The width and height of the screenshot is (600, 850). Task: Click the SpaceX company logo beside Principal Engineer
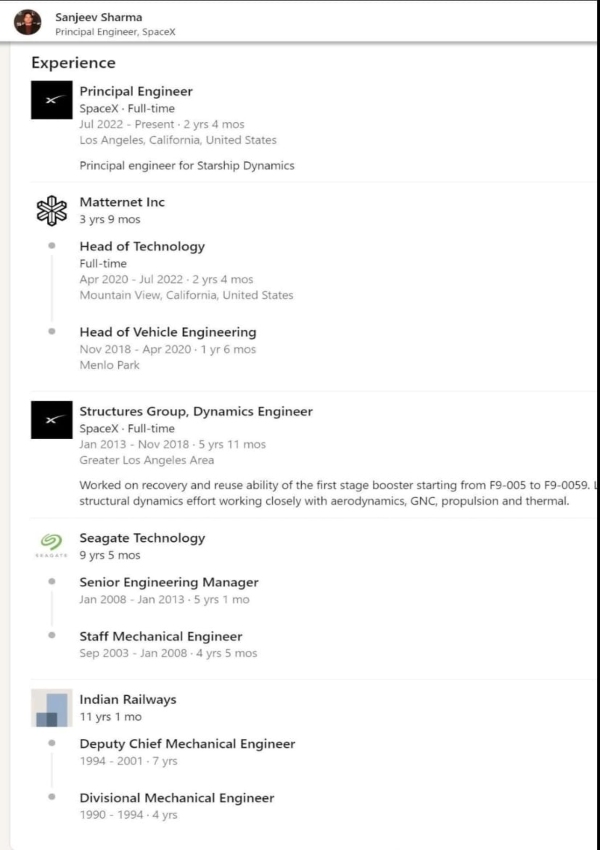[53, 103]
